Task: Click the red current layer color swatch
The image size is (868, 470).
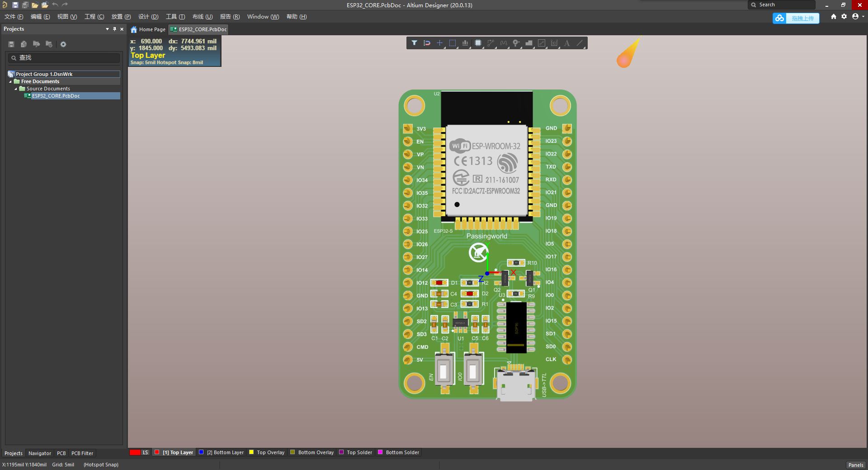Action: (x=135, y=452)
